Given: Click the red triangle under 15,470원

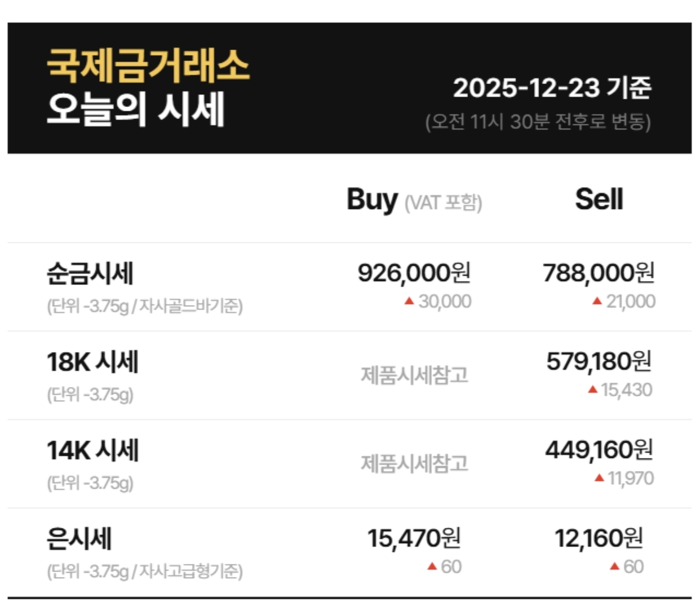Looking at the screenshot, I should [432, 566].
